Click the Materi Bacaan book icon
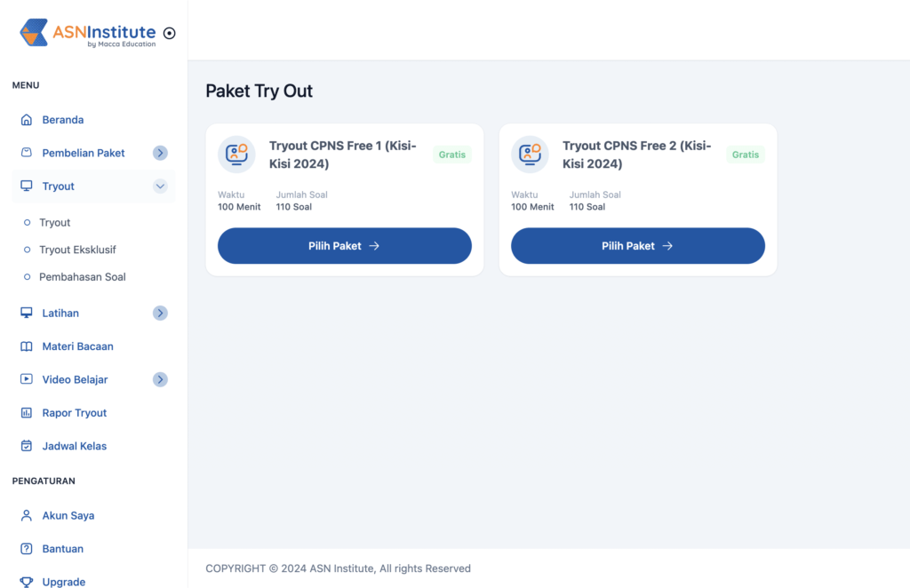 (x=26, y=346)
